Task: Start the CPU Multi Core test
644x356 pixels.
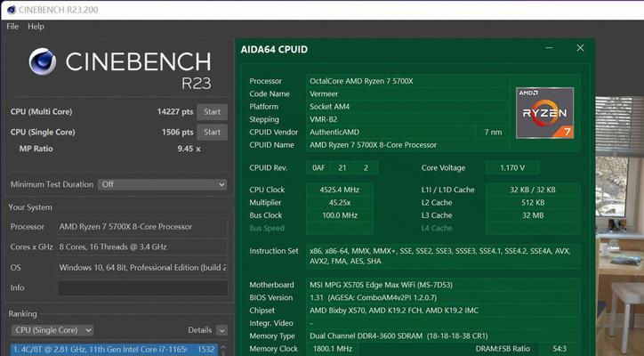Action: [212, 112]
